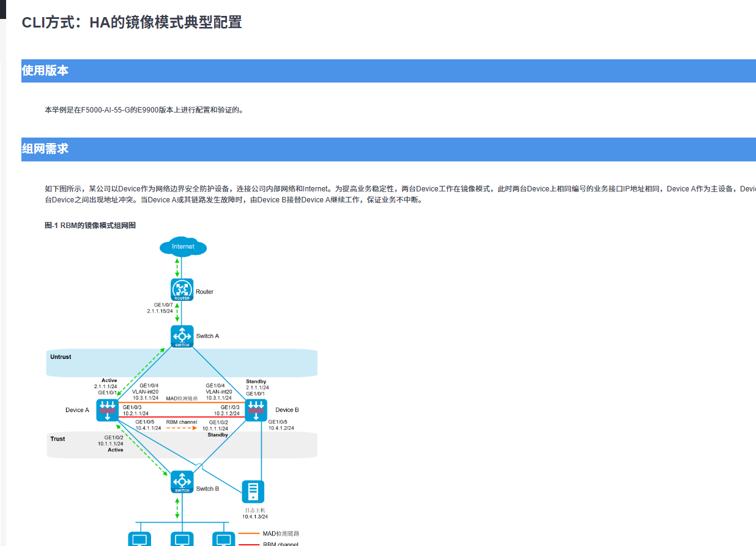The image size is (756, 546).
Task: Click the Switch A icon
Action: pyautogui.click(x=182, y=336)
